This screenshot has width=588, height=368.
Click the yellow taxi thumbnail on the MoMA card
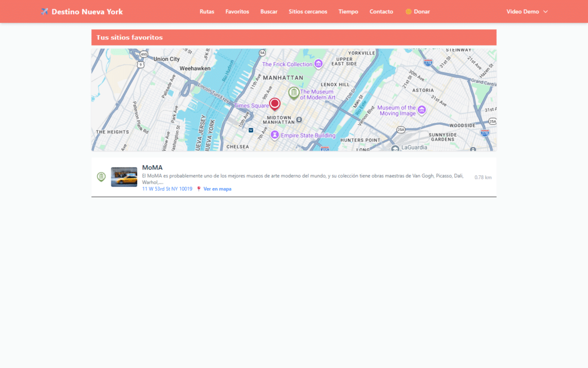[123, 177]
